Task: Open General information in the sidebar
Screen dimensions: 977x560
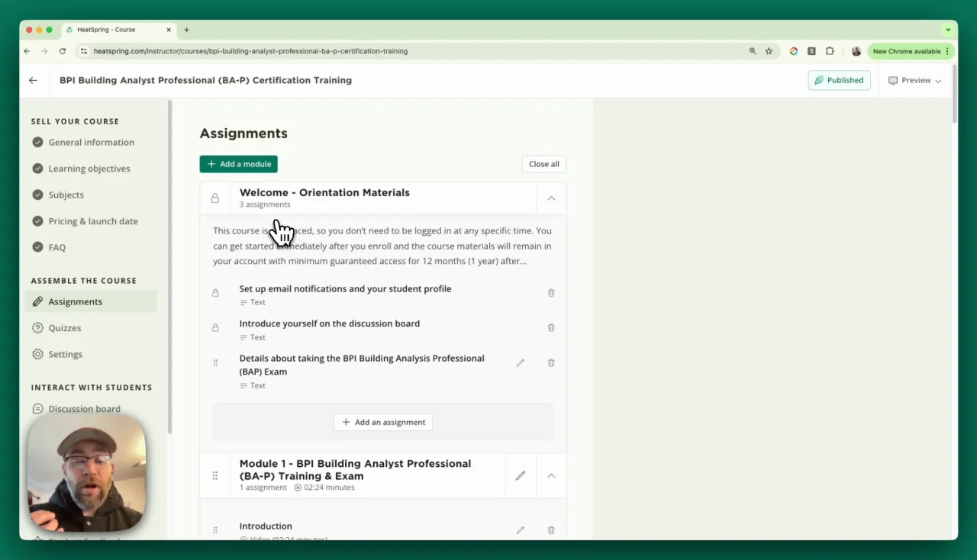Action: (91, 143)
